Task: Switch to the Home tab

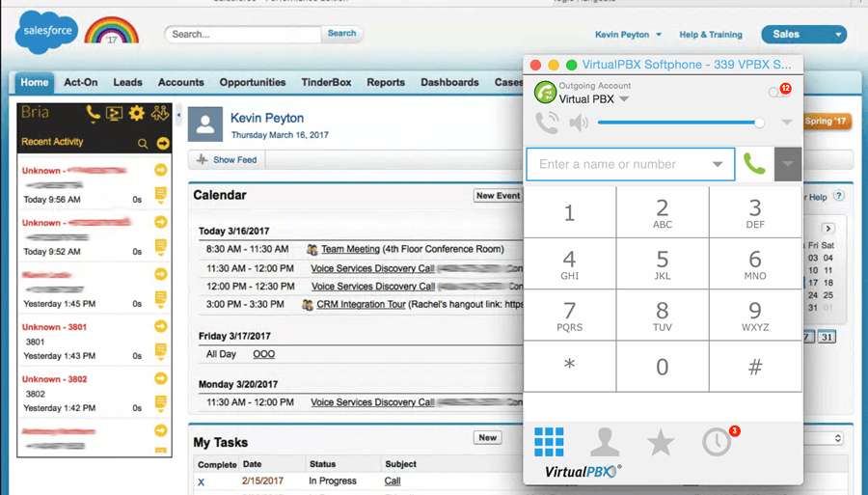Action: click(x=35, y=83)
